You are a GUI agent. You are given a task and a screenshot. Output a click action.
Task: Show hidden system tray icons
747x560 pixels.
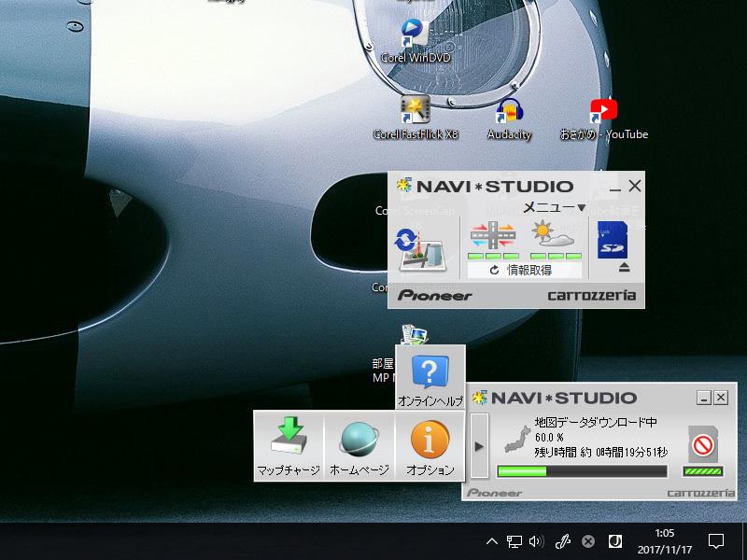(x=492, y=541)
